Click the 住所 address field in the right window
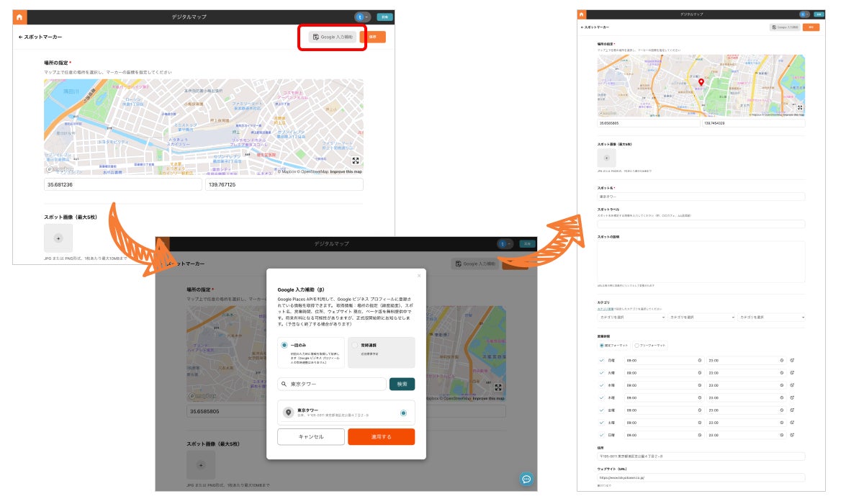 point(701,456)
